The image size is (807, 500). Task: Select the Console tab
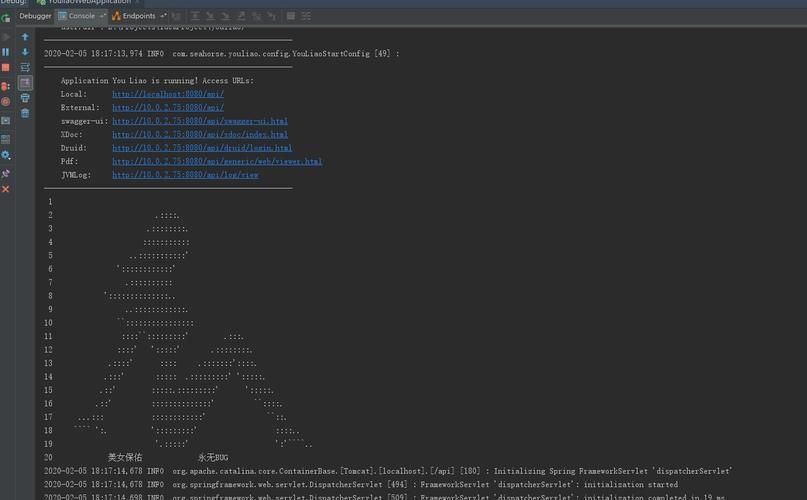tap(81, 16)
